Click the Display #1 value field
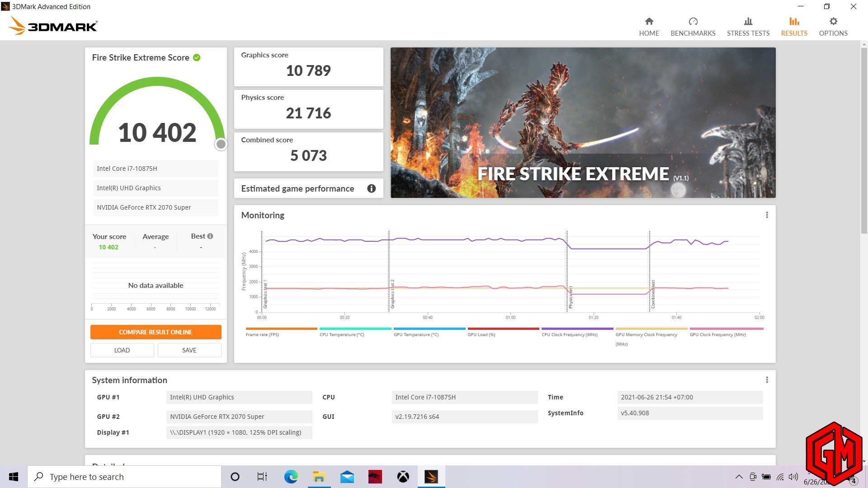The image size is (868, 488). (x=239, y=432)
